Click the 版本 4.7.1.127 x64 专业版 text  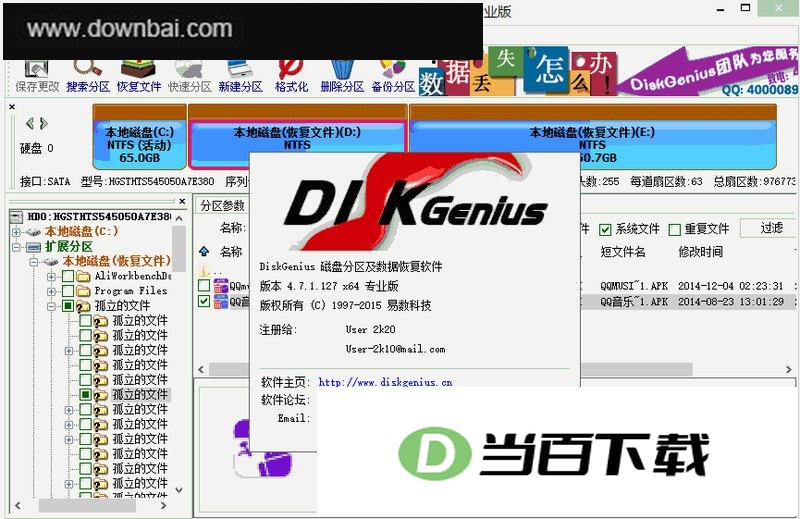point(329,286)
